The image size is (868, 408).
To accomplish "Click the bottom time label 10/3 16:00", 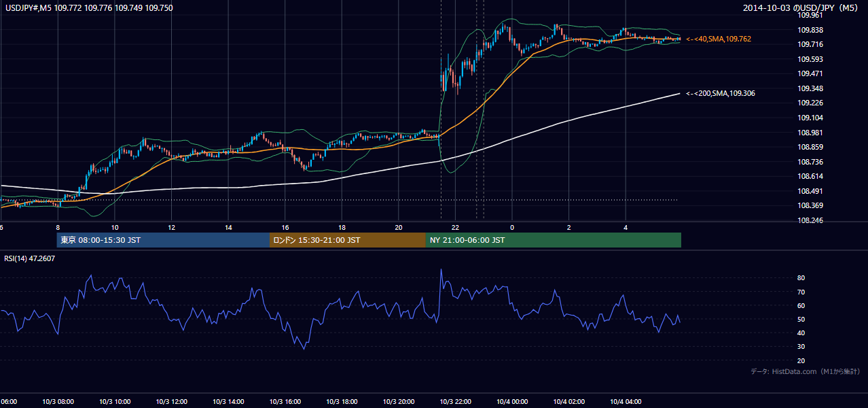I will tap(285, 402).
